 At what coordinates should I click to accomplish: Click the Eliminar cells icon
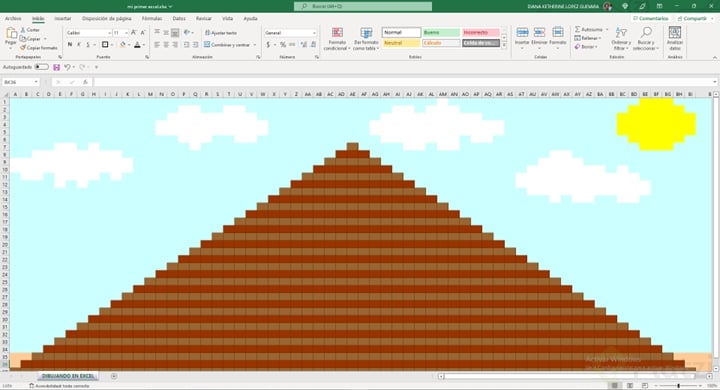tap(540, 33)
